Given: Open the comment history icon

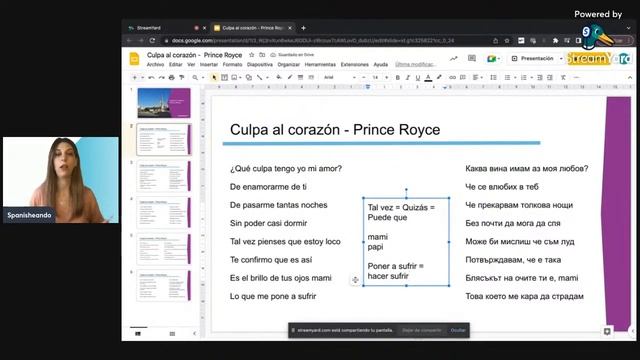Looking at the screenshot, I should tap(472, 58).
